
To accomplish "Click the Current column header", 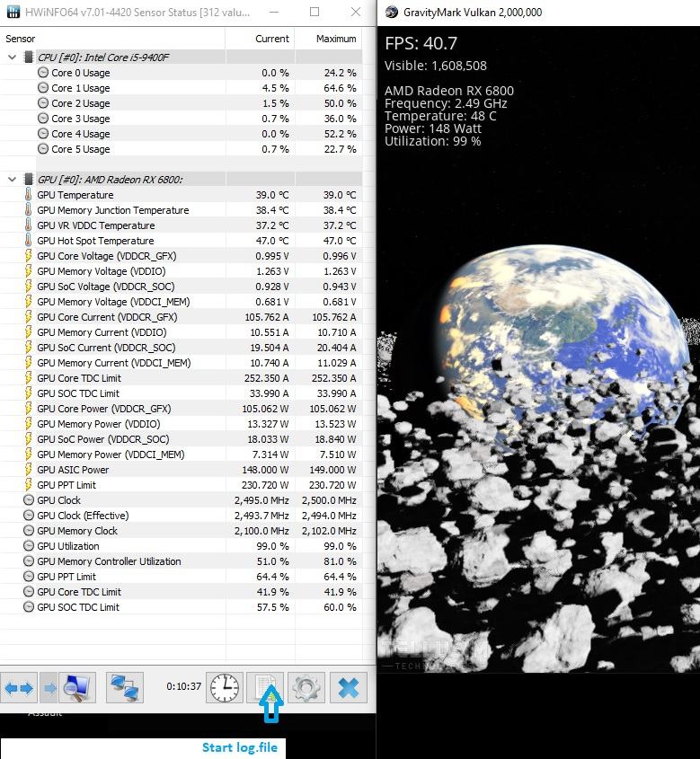I will pos(260,39).
